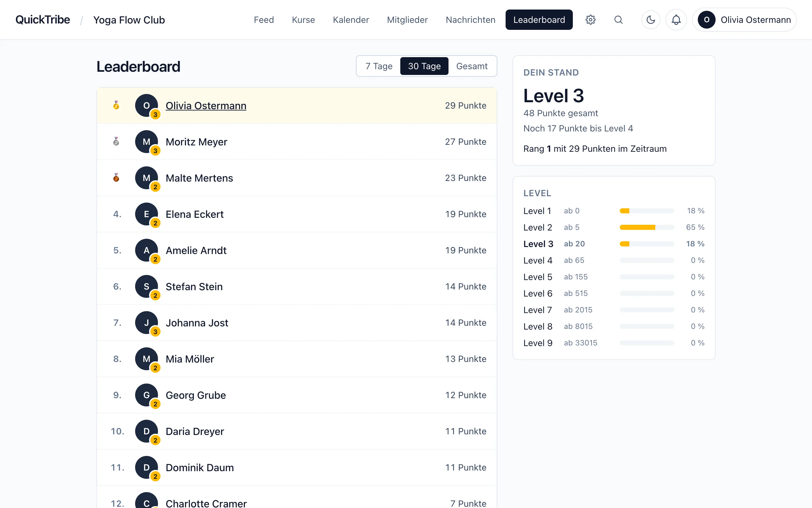Click Johanna Jost's avatar

pyautogui.click(x=147, y=323)
